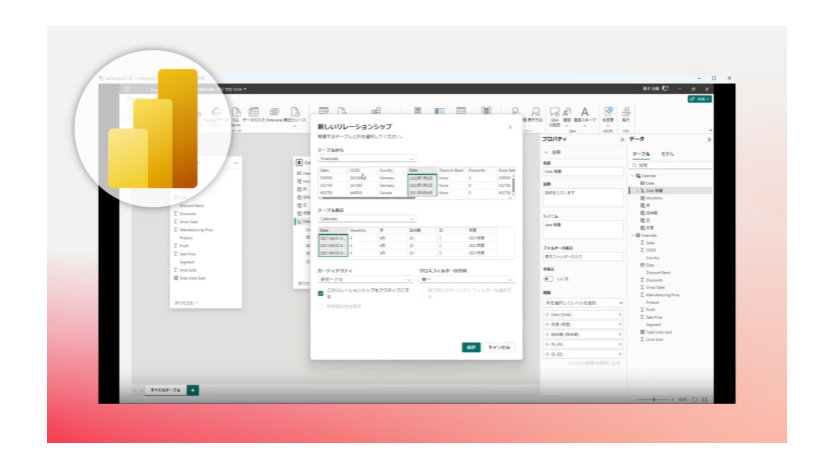
Task: Switch to the モデル tab
Action: click(x=667, y=154)
